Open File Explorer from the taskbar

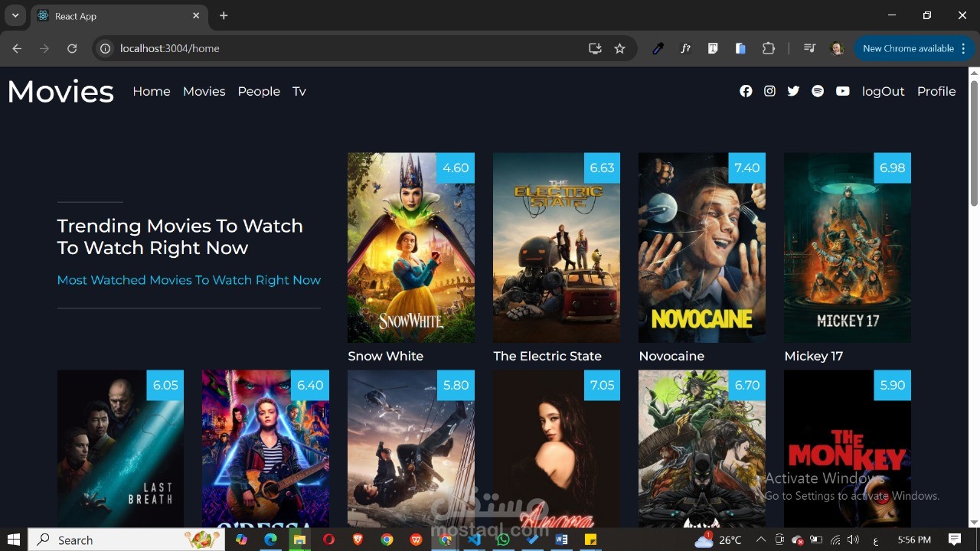[299, 540]
